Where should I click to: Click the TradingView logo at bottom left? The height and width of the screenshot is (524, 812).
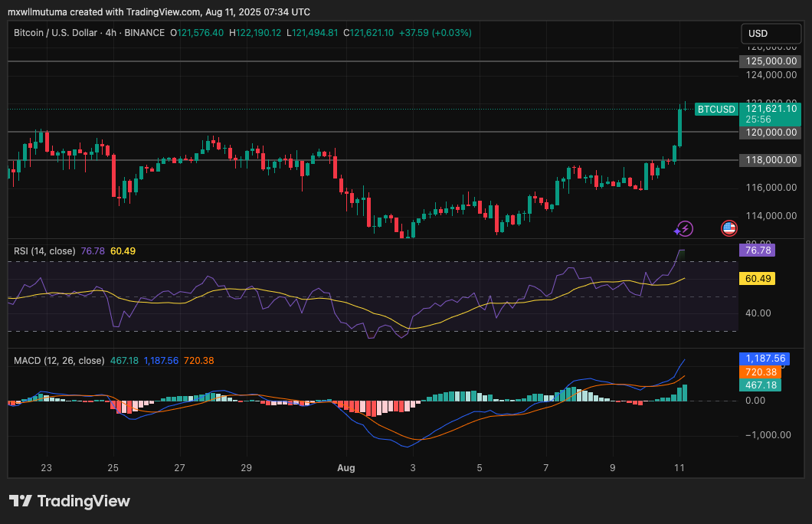70,501
